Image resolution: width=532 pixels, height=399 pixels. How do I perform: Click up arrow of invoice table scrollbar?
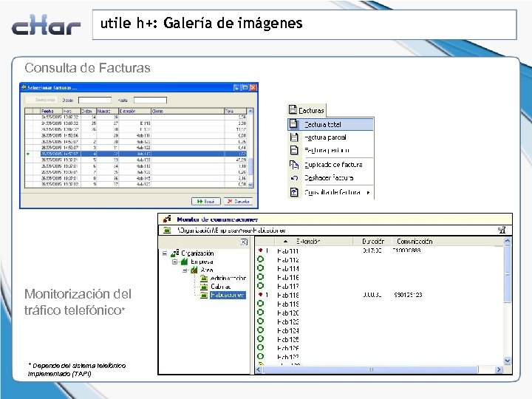(x=250, y=111)
